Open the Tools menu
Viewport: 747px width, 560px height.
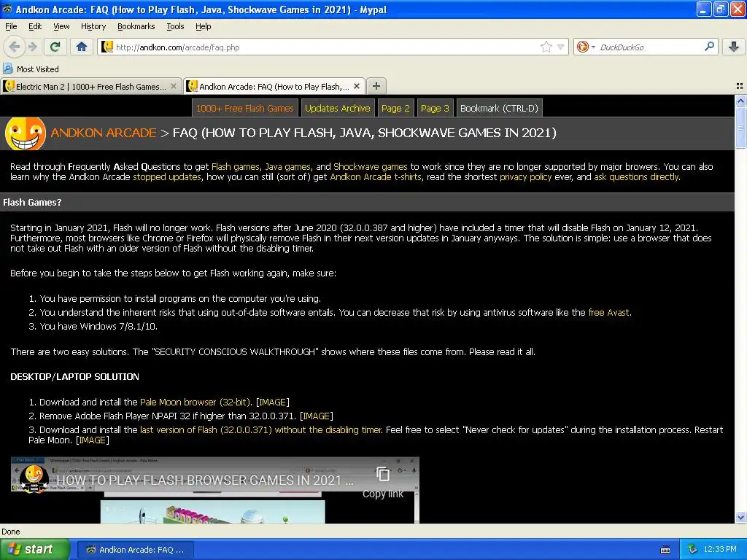pyautogui.click(x=175, y=26)
